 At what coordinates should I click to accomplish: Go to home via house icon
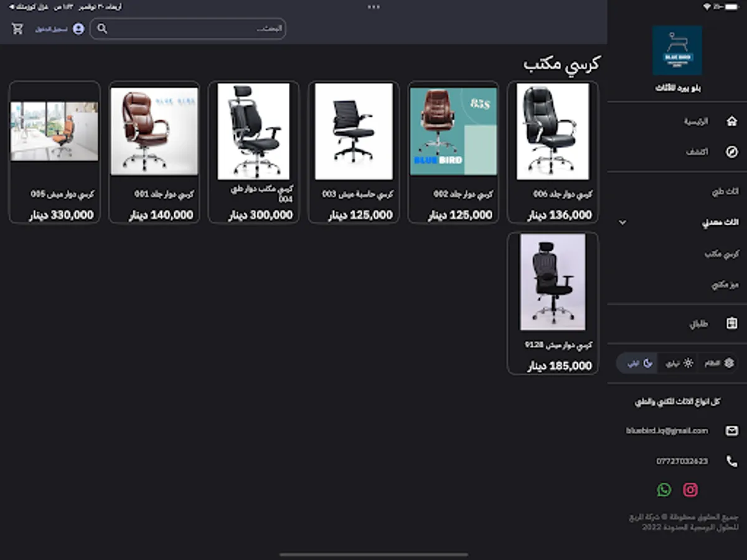[x=732, y=121]
